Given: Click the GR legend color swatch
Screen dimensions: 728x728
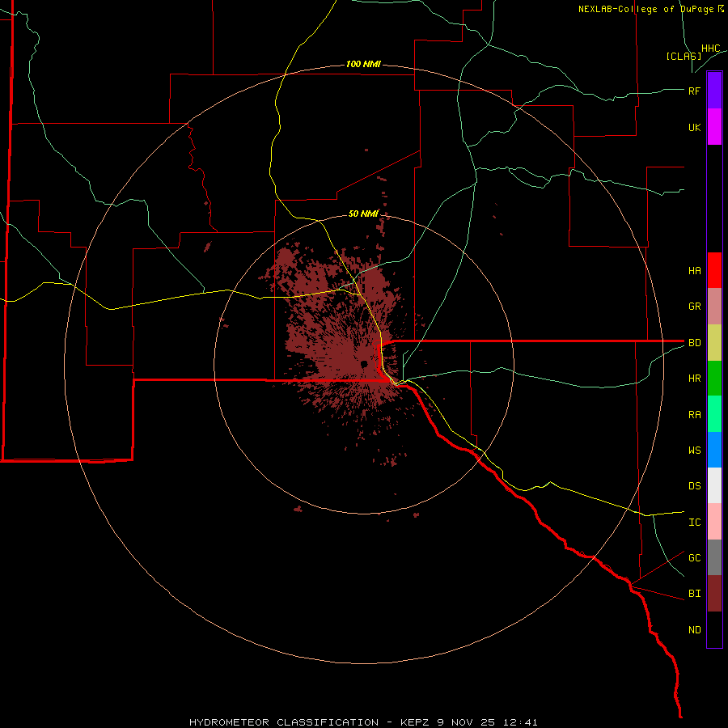Looking at the screenshot, I should click(714, 307).
